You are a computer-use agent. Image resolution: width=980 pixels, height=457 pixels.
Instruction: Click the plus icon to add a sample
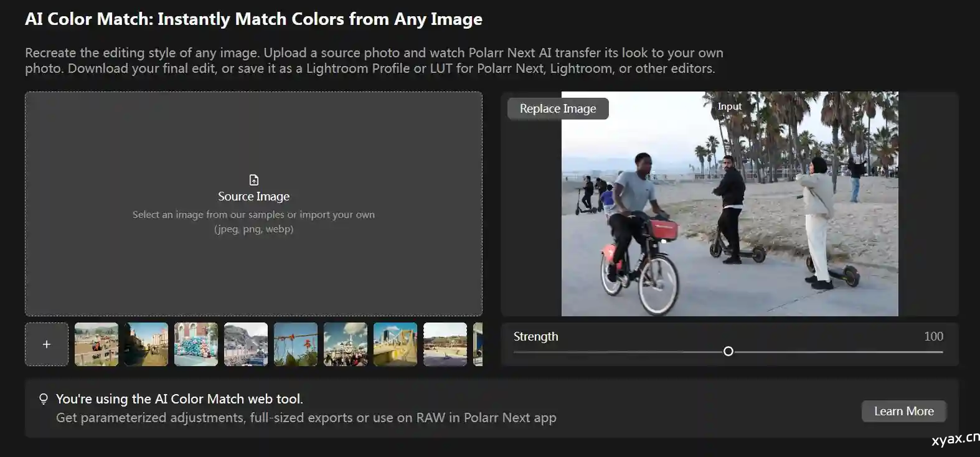click(47, 344)
